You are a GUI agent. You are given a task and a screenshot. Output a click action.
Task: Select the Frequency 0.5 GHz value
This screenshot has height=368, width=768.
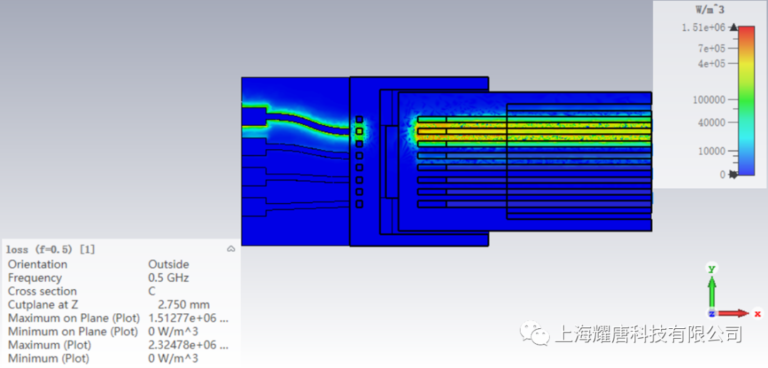[168, 278]
